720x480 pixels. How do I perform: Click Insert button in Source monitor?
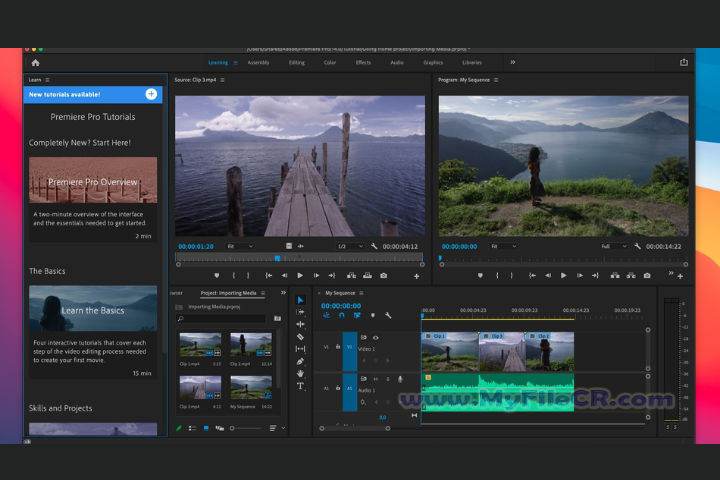pyautogui.click(x=351, y=276)
